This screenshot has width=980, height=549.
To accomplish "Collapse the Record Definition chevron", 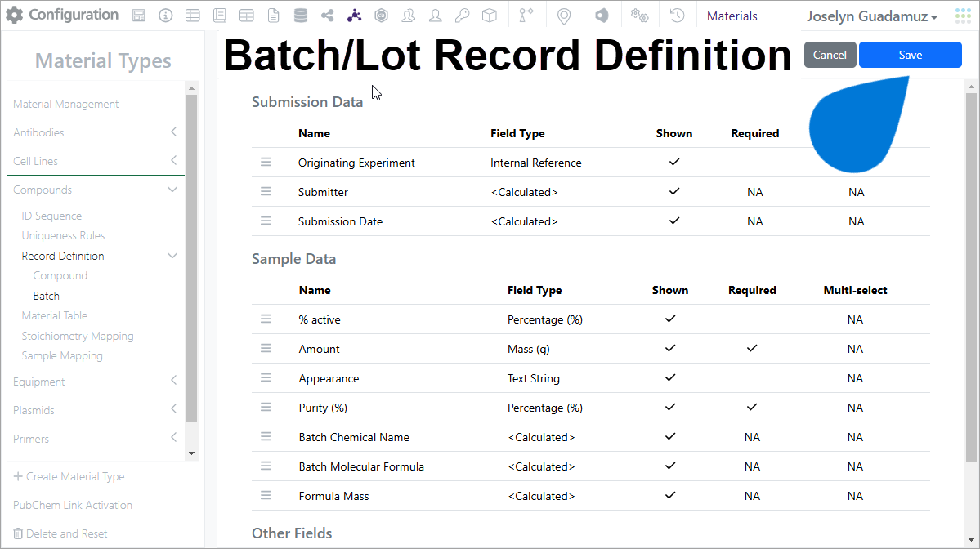I will click(x=172, y=256).
